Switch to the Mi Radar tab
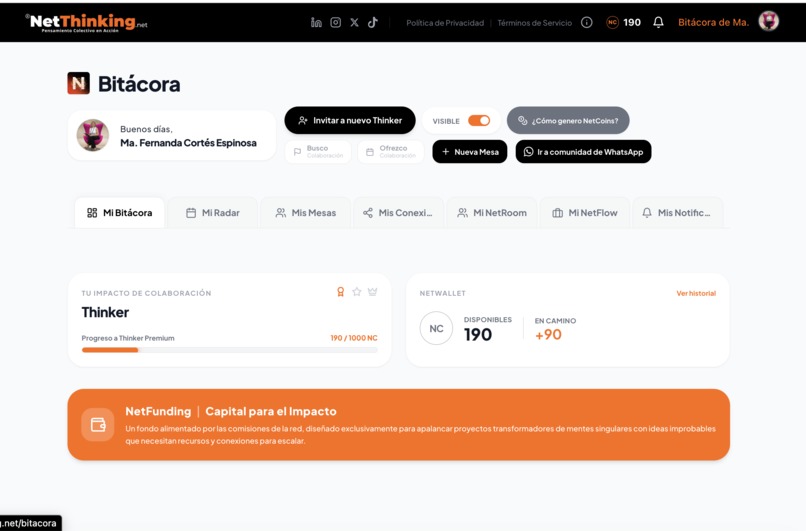 point(212,213)
